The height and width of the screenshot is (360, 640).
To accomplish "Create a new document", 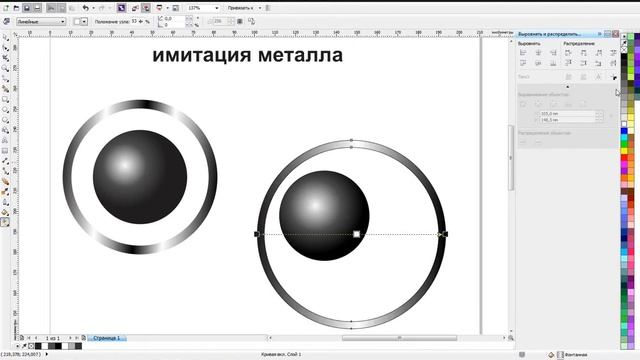I will tap(6, 8).
